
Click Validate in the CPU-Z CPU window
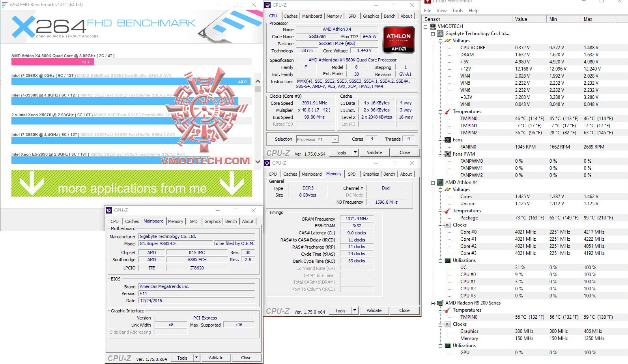click(374, 152)
